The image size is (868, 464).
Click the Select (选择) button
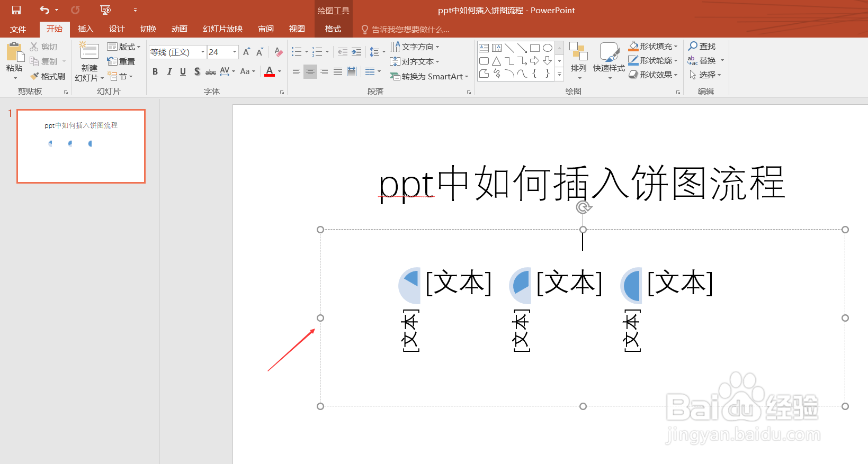(705, 75)
